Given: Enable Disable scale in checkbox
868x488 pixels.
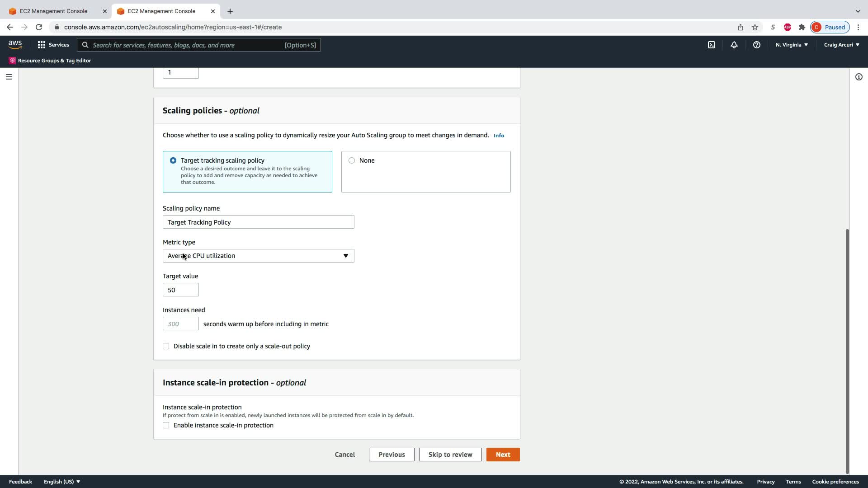Looking at the screenshot, I should [166, 346].
